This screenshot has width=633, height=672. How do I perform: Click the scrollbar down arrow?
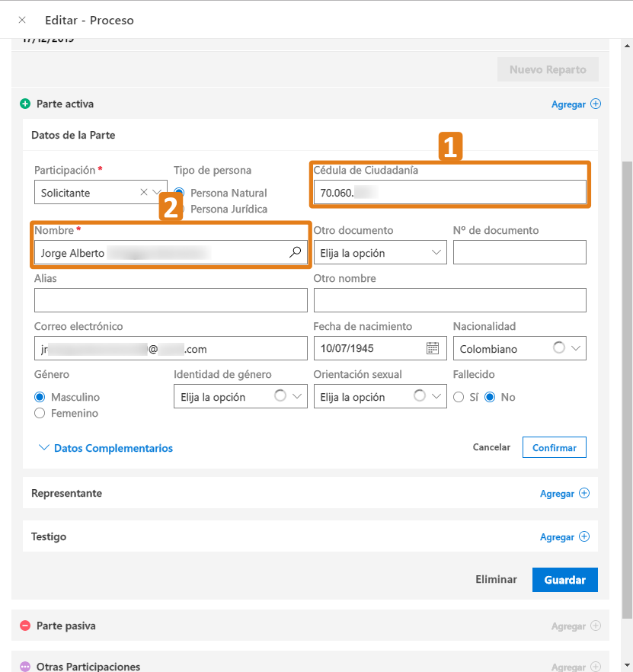coord(627,666)
